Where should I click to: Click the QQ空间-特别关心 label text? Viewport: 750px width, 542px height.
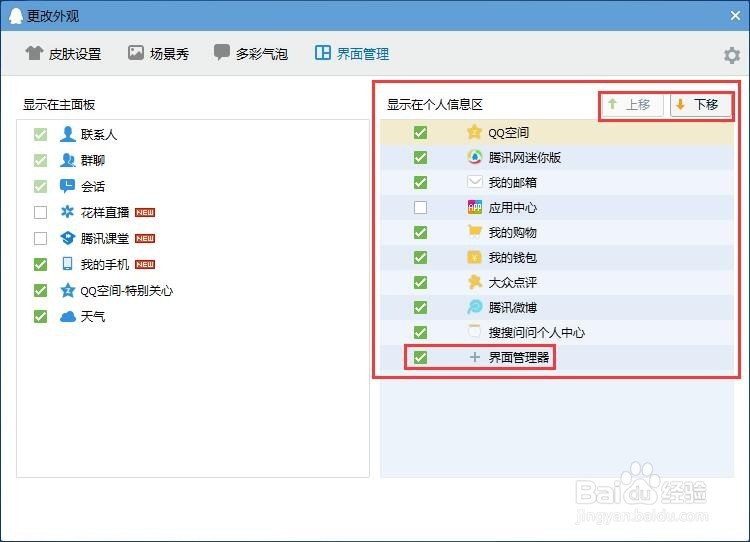tap(127, 290)
